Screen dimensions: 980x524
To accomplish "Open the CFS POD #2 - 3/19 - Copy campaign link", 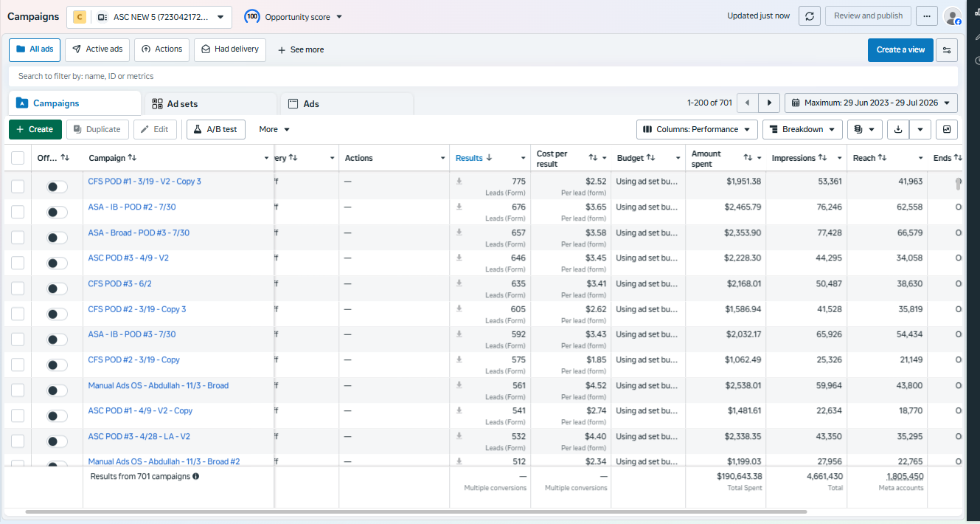I will tap(133, 360).
